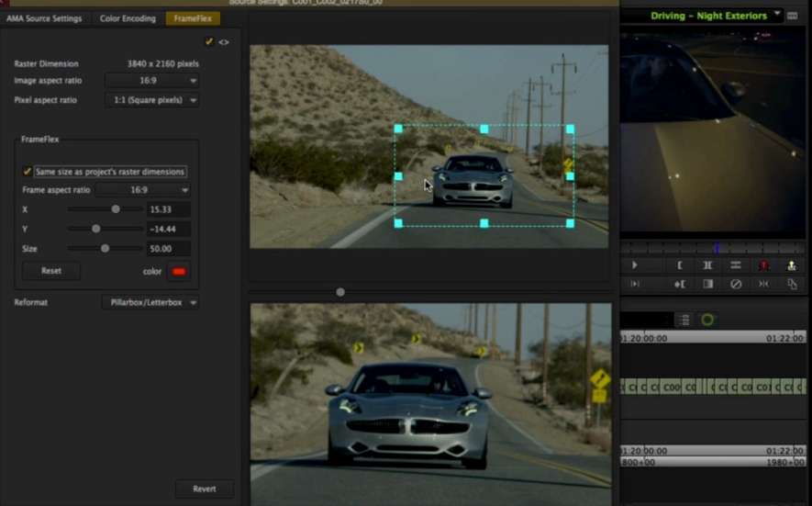Toggle Same size as project's raster dimensions
Viewport: 812px width, 506px height.
pyautogui.click(x=27, y=171)
